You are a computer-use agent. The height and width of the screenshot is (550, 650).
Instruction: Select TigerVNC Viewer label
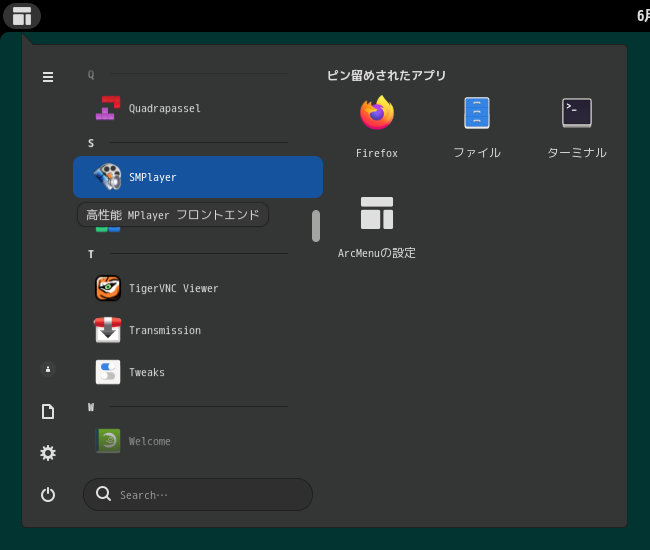click(x=173, y=288)
